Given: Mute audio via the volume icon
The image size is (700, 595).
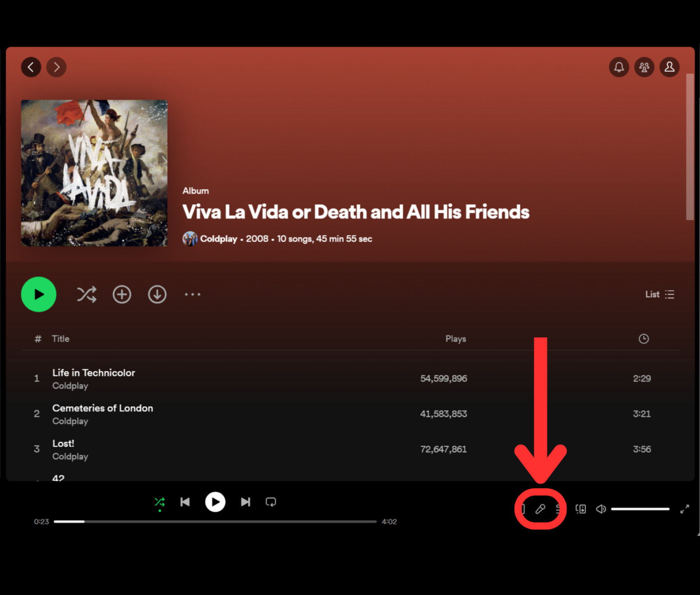Looking at the screenshot, I should click(x=600, y=509).
